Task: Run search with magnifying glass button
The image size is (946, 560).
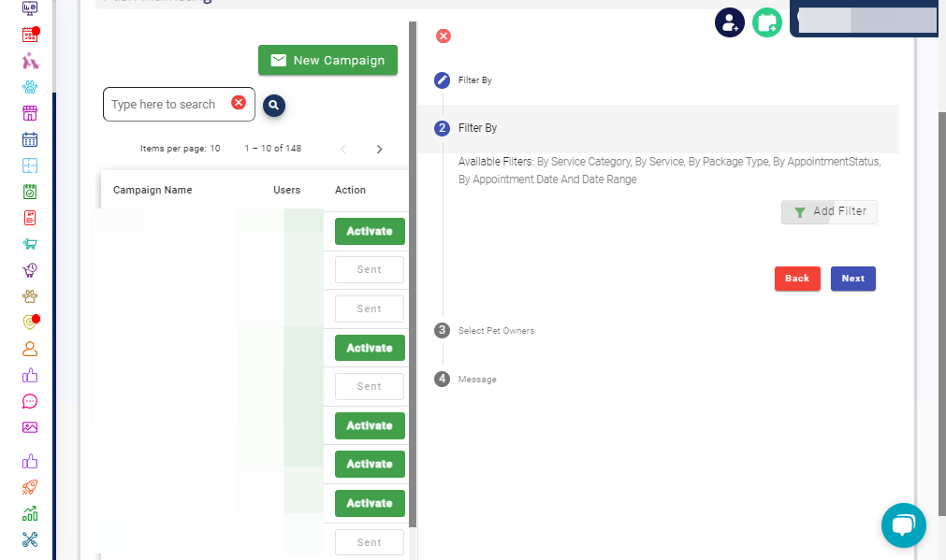Action: [x=274, y=106]
